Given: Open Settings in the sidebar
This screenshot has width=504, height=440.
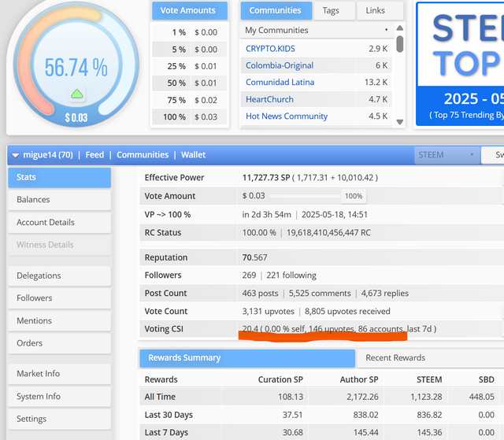Looking at the screenshot, I should [60, 419].
